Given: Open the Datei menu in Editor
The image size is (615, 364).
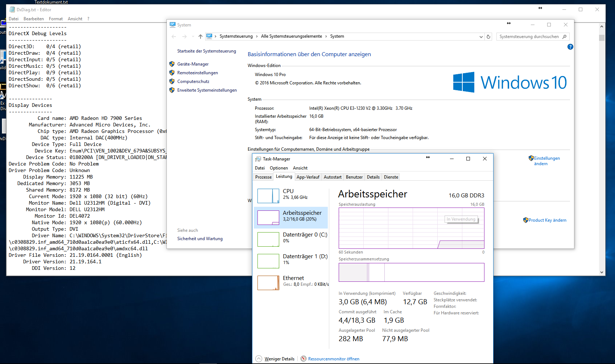Looking at the screenshot, I should point(14,19).
